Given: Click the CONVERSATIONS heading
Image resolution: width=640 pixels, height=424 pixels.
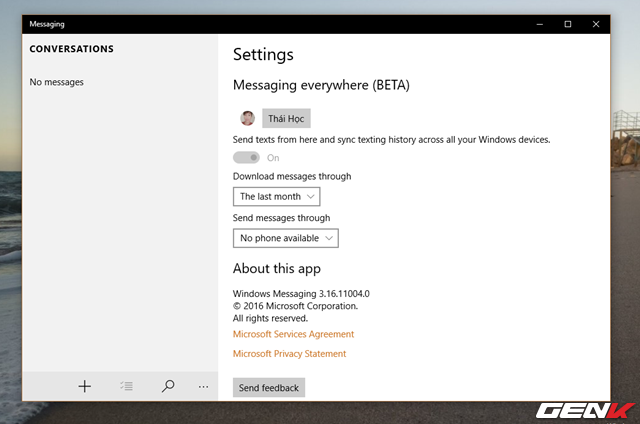Looking at the screenshot, I should coord(71,49).
